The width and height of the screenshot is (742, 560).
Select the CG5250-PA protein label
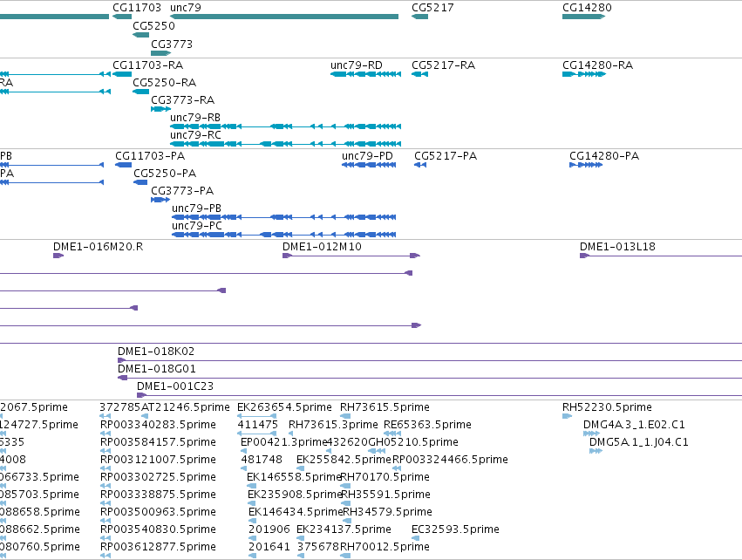165,174
